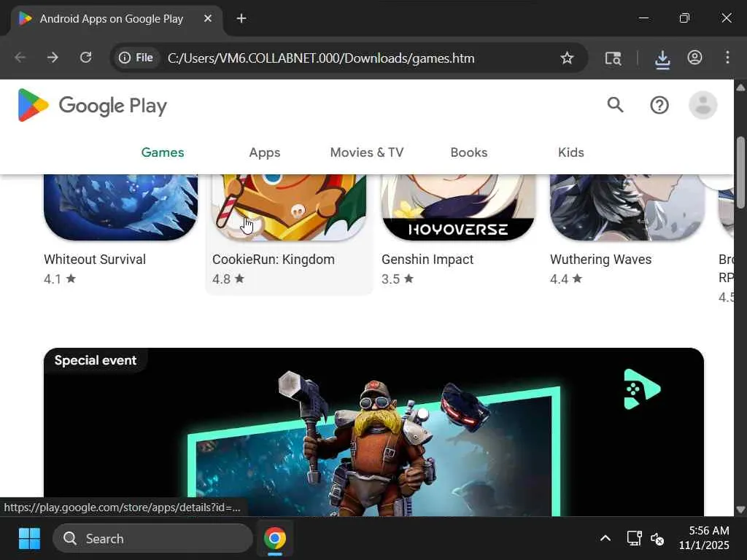Click the CookieRun: Kingdom title link
747x560 pixels.
(274, 260)
